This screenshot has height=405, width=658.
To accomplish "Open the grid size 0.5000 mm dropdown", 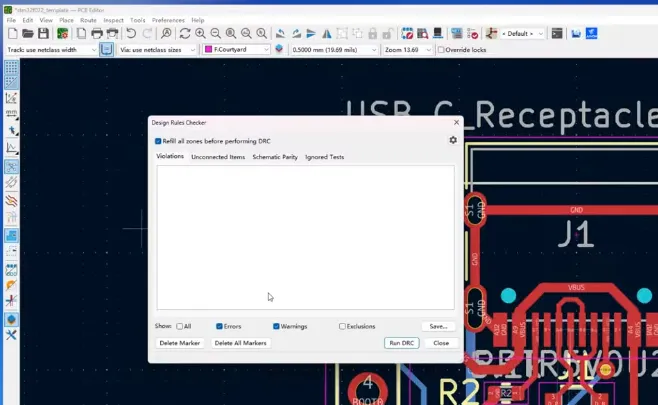I will pos(334,50).
